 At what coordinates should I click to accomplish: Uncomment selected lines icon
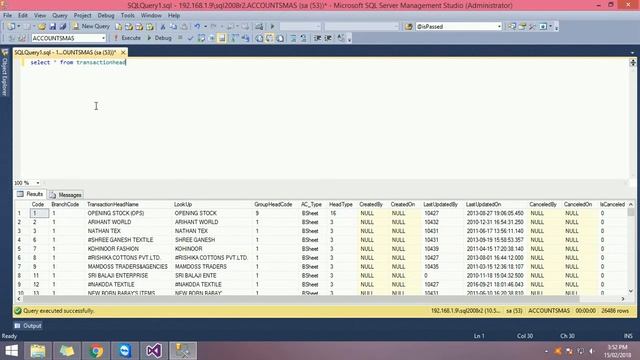[303, 38]
